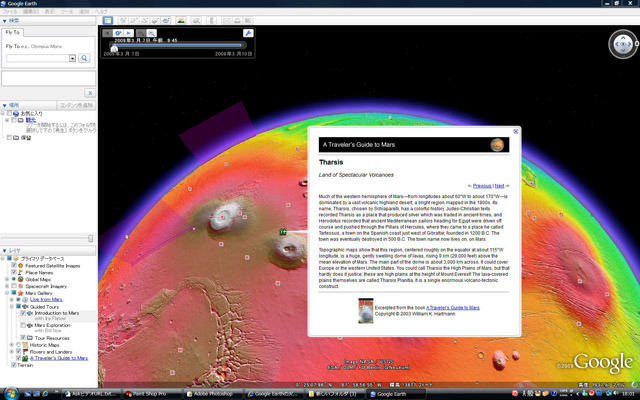This screenshot has height=400, width=640.
Task: Expand Rovers and Landers layer
Action: click(x=12, y=351)
